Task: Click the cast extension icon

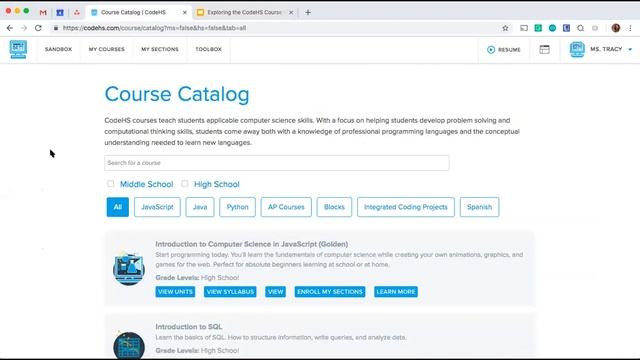Action: tap(524, 28)
